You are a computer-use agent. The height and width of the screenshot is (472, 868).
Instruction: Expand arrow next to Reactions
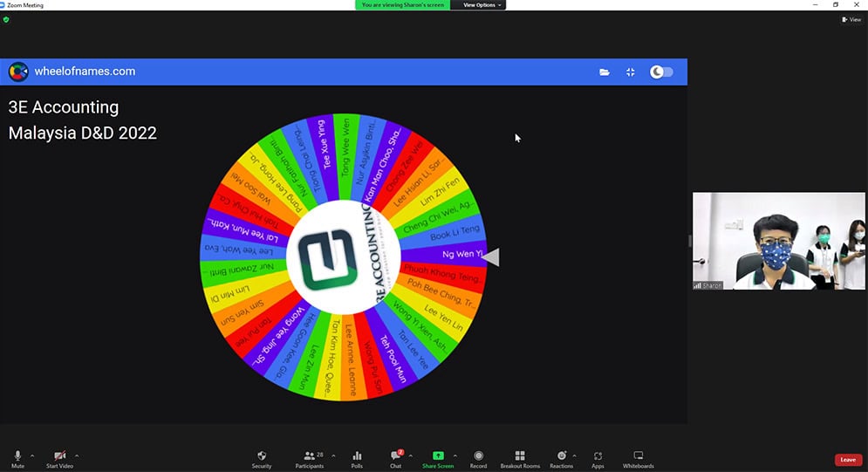(x=574, y=455)
